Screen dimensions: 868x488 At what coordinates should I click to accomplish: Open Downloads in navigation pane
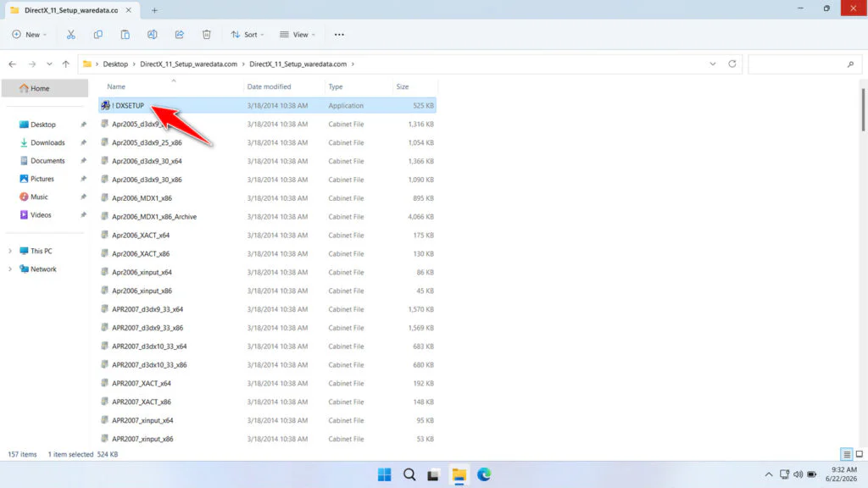pyautogui.click(x=47, y=142)
